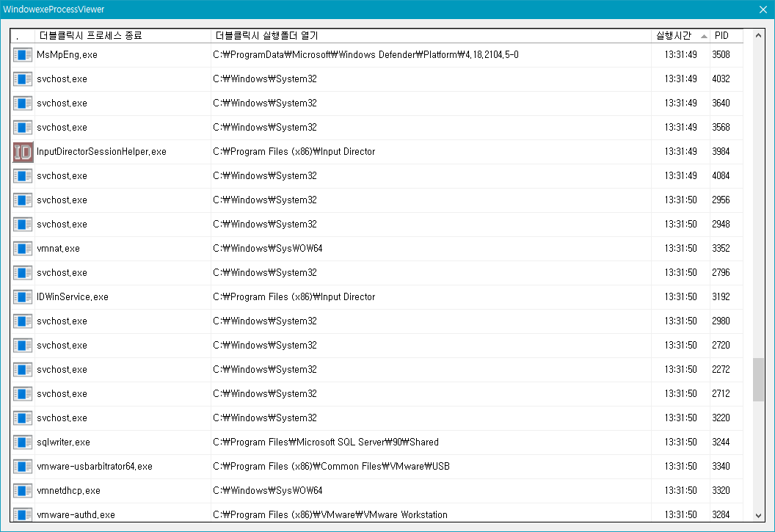This screenshot has width=775, height=532.
Task: Click PID value 3320
Action: (x=721, y=490)
